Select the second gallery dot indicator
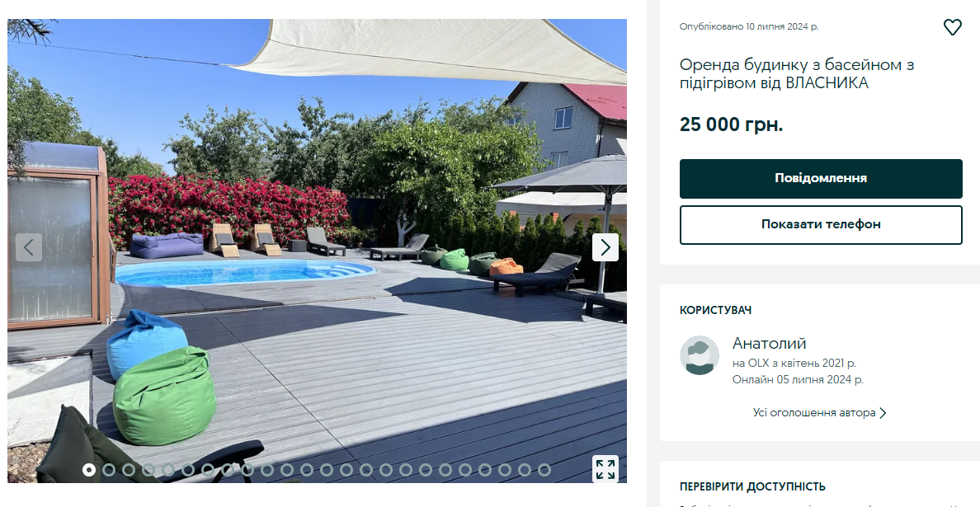 click(109, 470)
